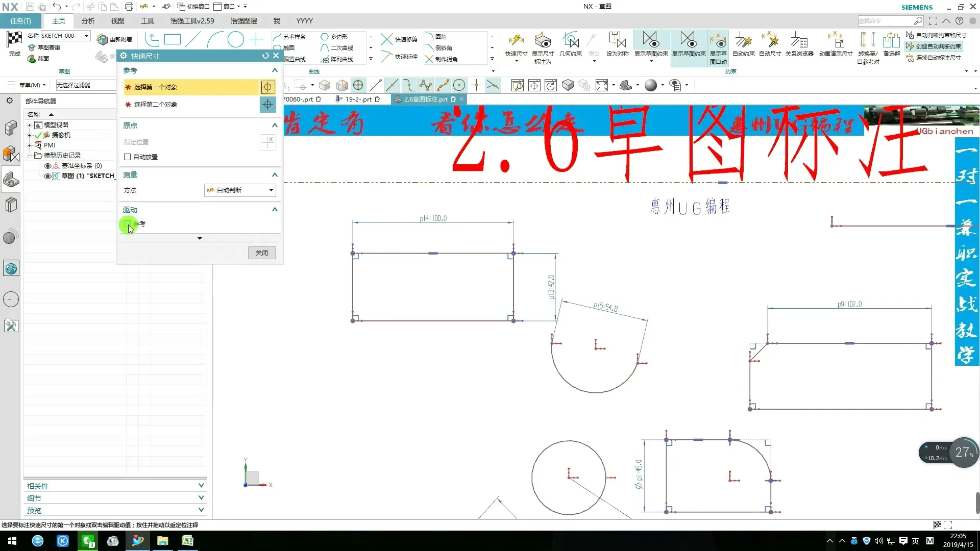Select the Rectangle sketch tool
The height and width of the screenshot is (551, 980).
point(173,39)
